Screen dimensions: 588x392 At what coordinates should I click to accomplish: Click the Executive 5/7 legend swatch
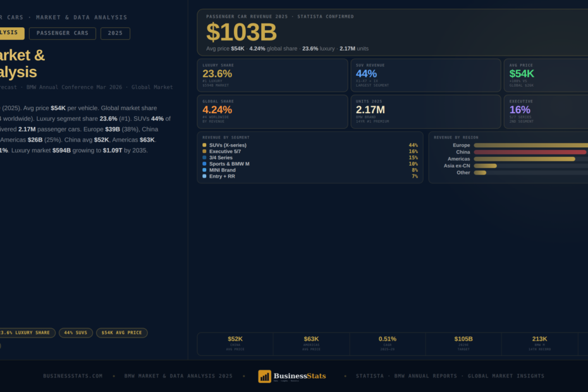click(204, 152)
